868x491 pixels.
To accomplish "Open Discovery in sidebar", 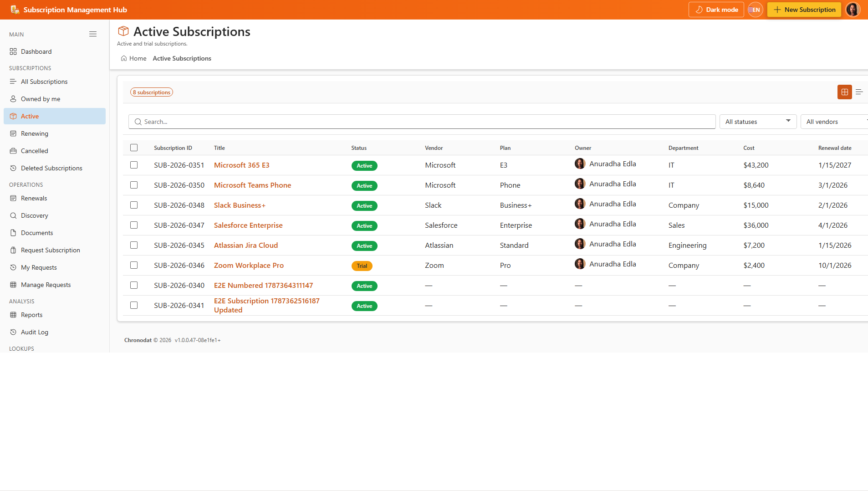I will pos(55,215).
